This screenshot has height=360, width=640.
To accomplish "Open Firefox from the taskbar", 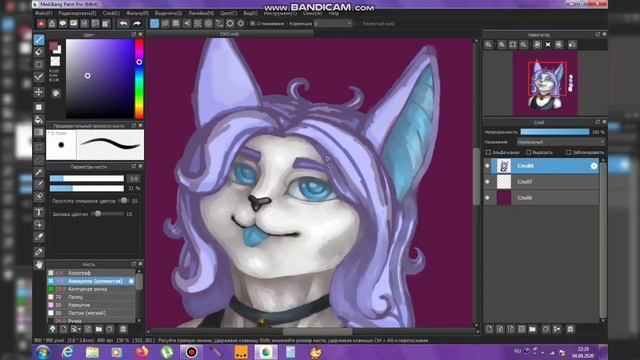I will [x=142, y=352].
